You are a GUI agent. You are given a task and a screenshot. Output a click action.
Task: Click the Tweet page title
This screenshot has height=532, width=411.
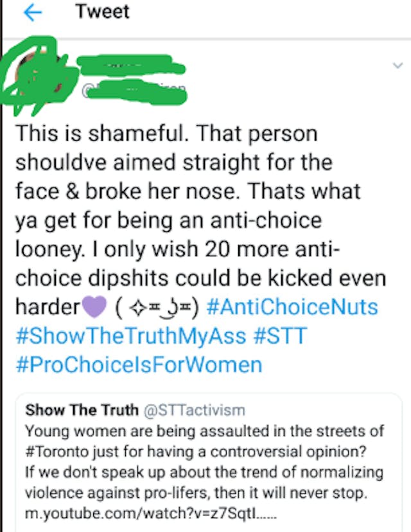pos(102,12)
